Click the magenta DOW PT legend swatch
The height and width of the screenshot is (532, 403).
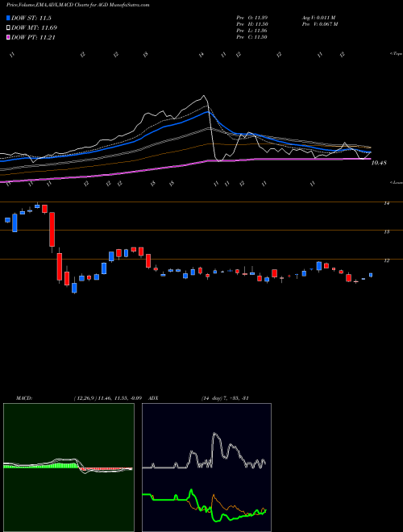tap(8, 38)
